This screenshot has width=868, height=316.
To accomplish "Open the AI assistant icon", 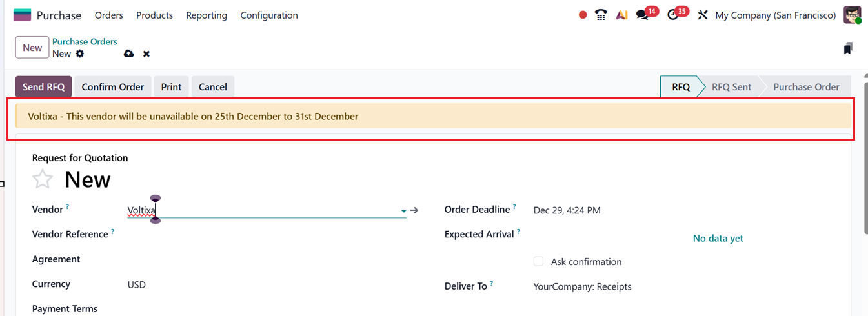I will click(x=621, y=15).
